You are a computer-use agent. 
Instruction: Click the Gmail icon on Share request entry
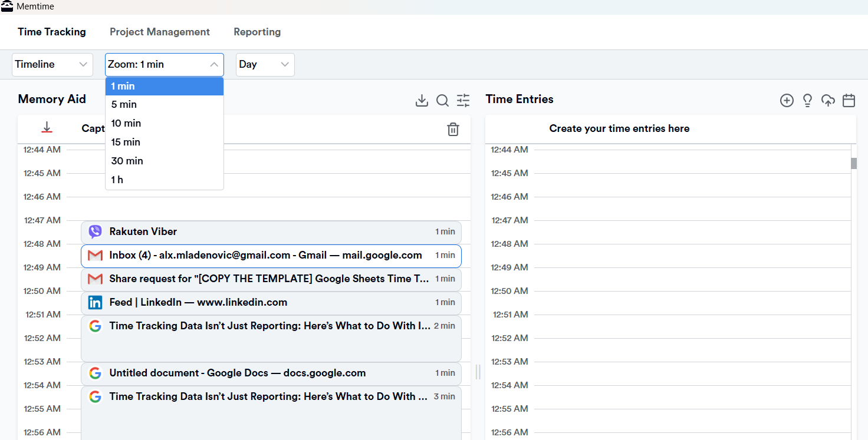(x=95, y=279)
